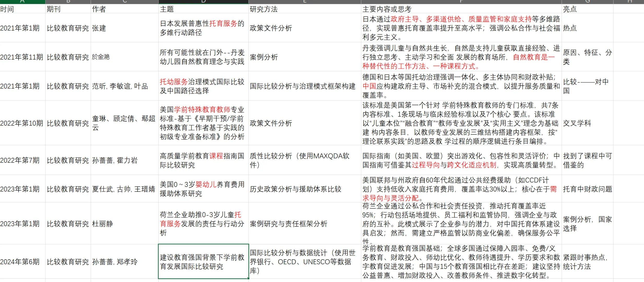Select method cell 国际比较分析与治理模式框架构建
Image resolution: width=644 pixels, height=282 pixels.
[x=305, y=86]
